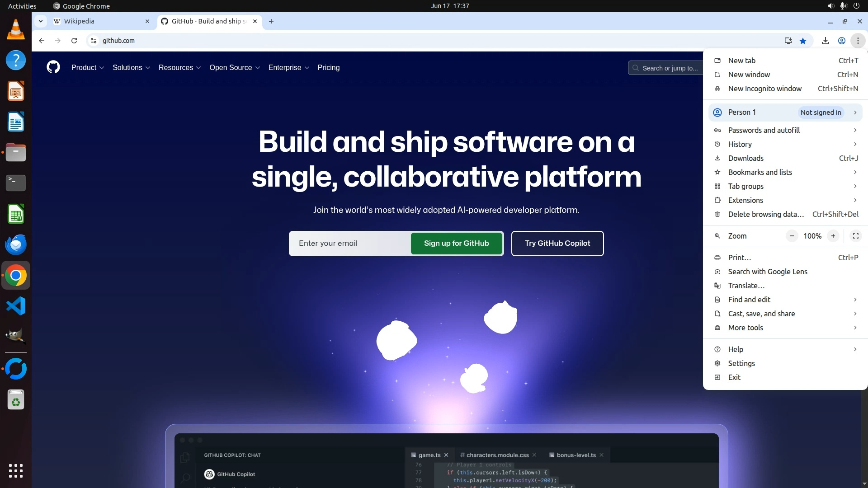
Task: Open the Downloads toolbar icon
Action: (825, 41)
